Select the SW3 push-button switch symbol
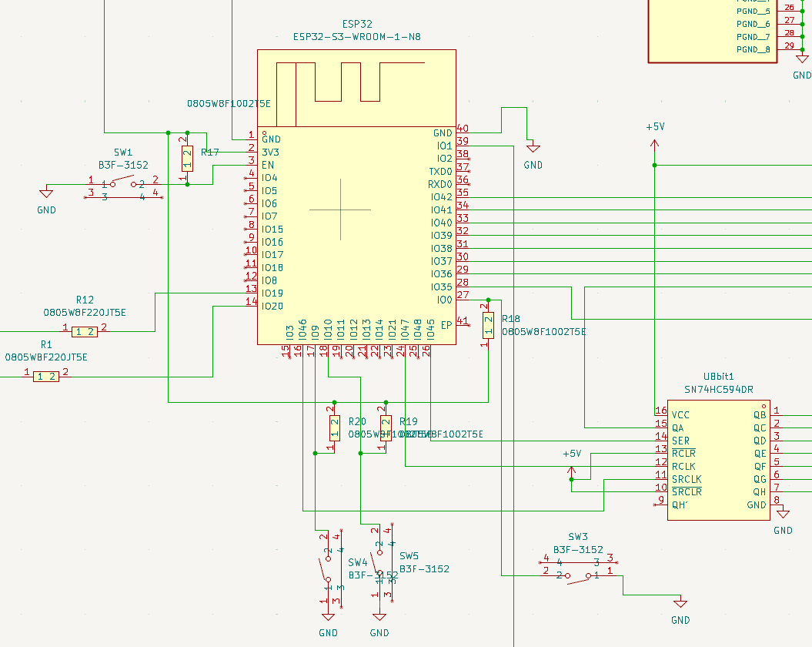 pos(578,569)
